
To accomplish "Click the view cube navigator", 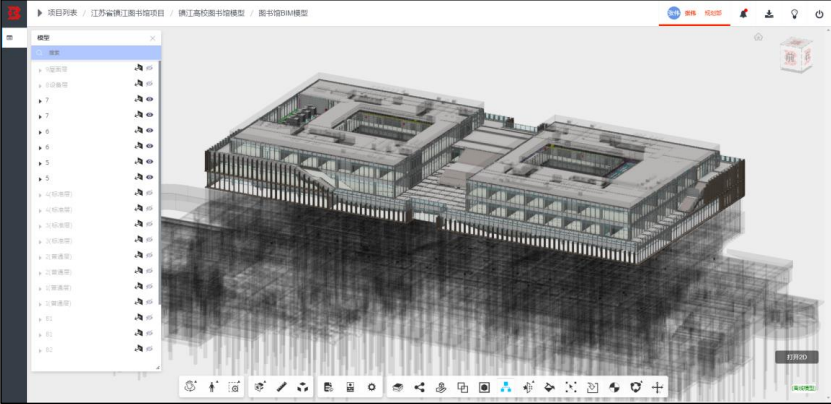I will (x=796, y=54).
